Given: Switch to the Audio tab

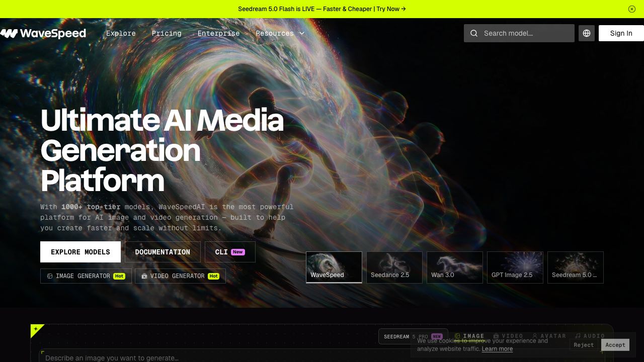Looking at the screenshot, I should coord(590,336).
